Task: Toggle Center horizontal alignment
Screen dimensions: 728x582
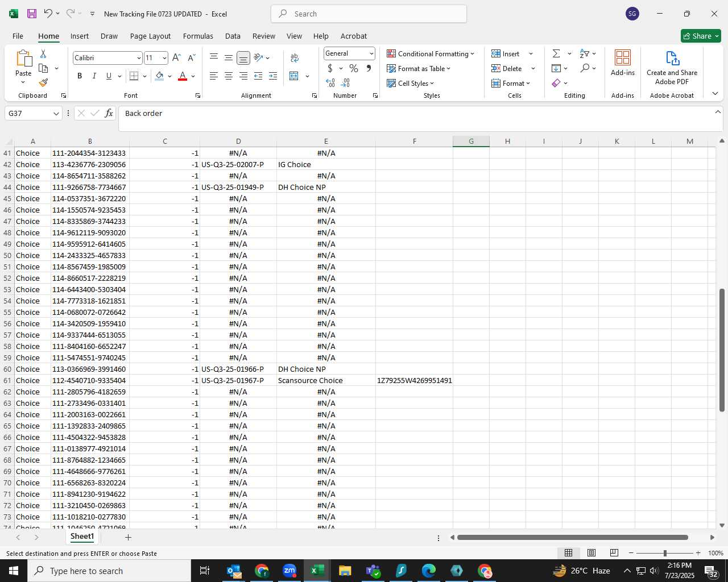Action: point(229,76)
